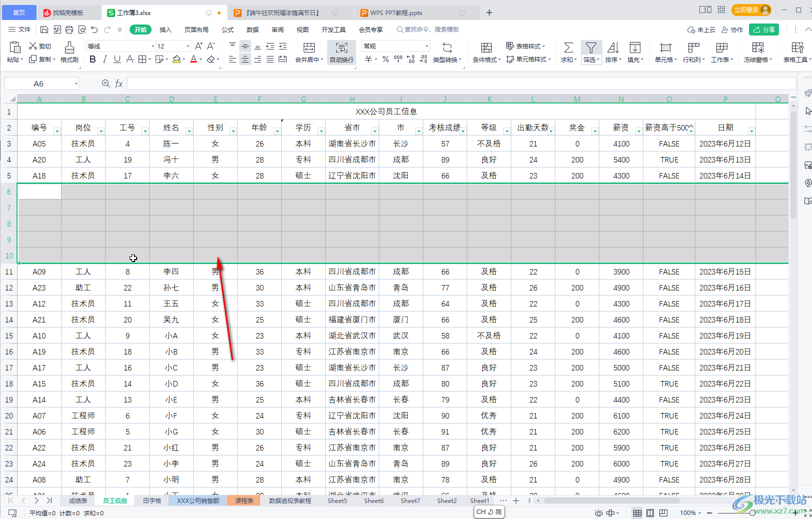Open the 页面布局 ribbon tab
This screenshot has height=519, width=812.
click(x=196, y=29)
